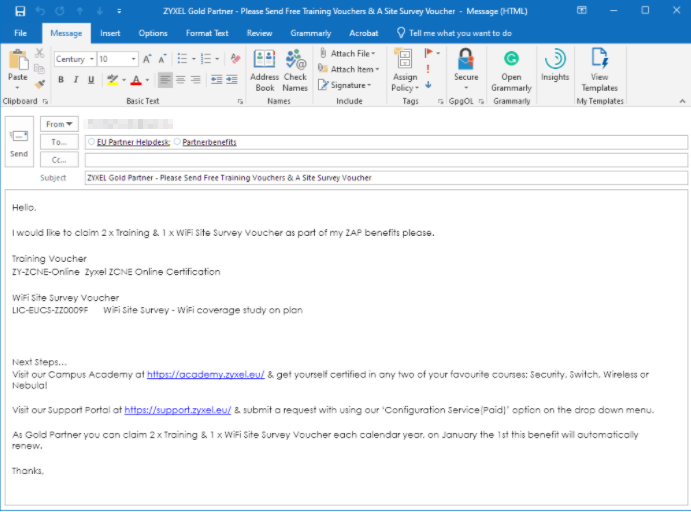691x512 pixels.
Task: Mark message as High Importance
Action: [428, 69]
